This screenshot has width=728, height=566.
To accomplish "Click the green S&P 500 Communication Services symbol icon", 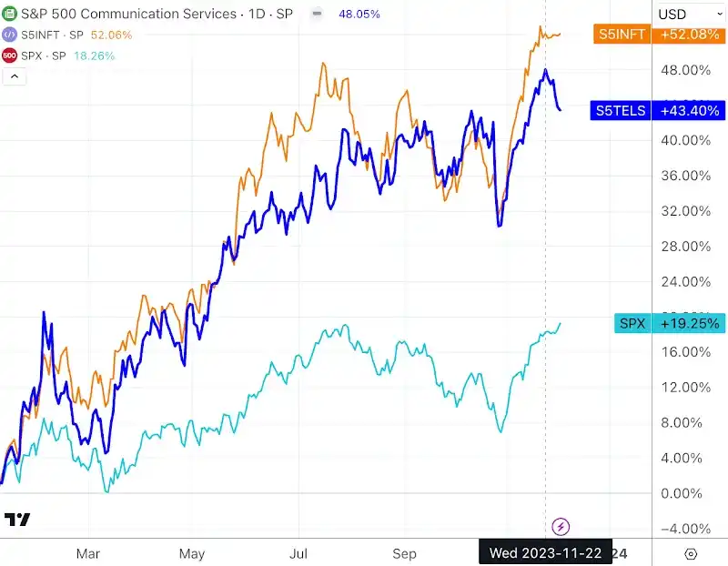I will [x=10, y=15].
